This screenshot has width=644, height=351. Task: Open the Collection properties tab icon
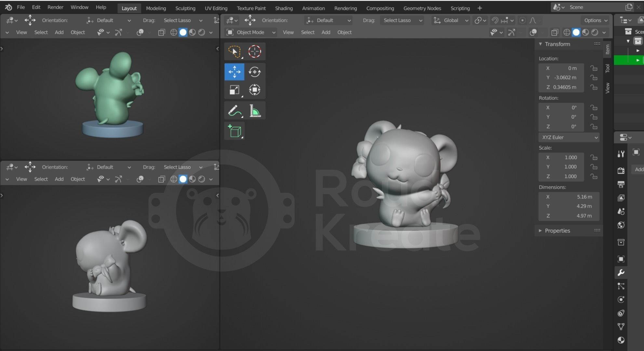click(x=621, y=242)
